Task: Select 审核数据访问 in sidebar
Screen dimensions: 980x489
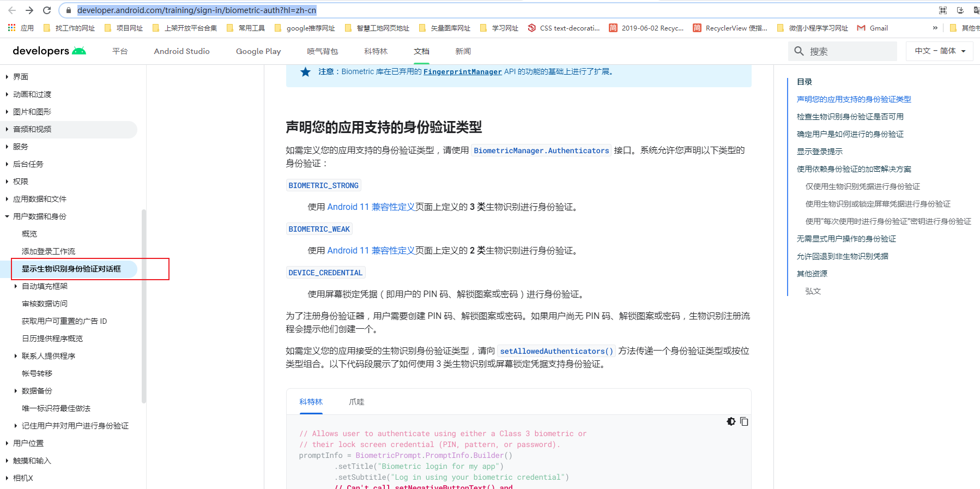Action: pos(45,304)
